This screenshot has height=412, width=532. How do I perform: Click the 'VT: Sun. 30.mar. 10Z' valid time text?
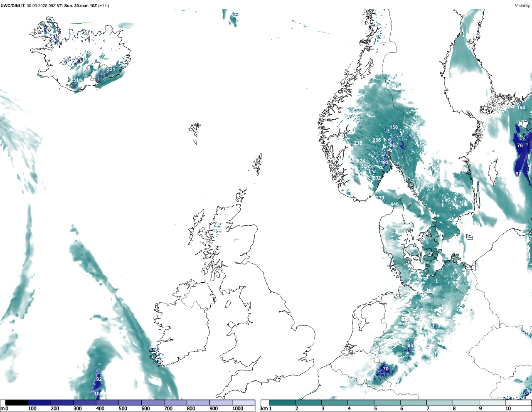coord(76,6)
